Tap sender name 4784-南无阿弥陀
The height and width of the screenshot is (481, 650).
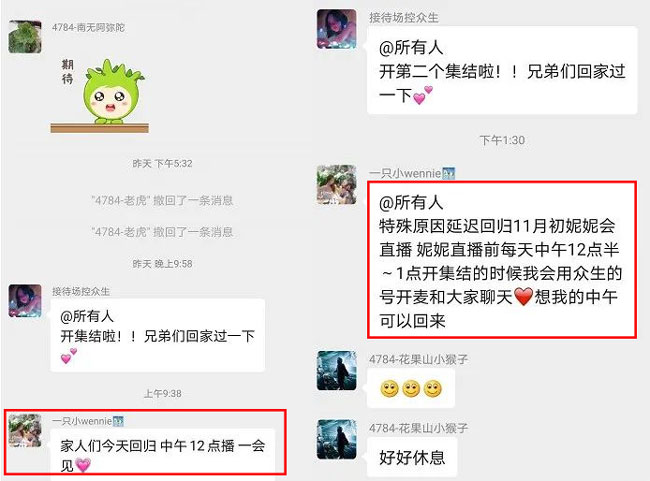88,27
